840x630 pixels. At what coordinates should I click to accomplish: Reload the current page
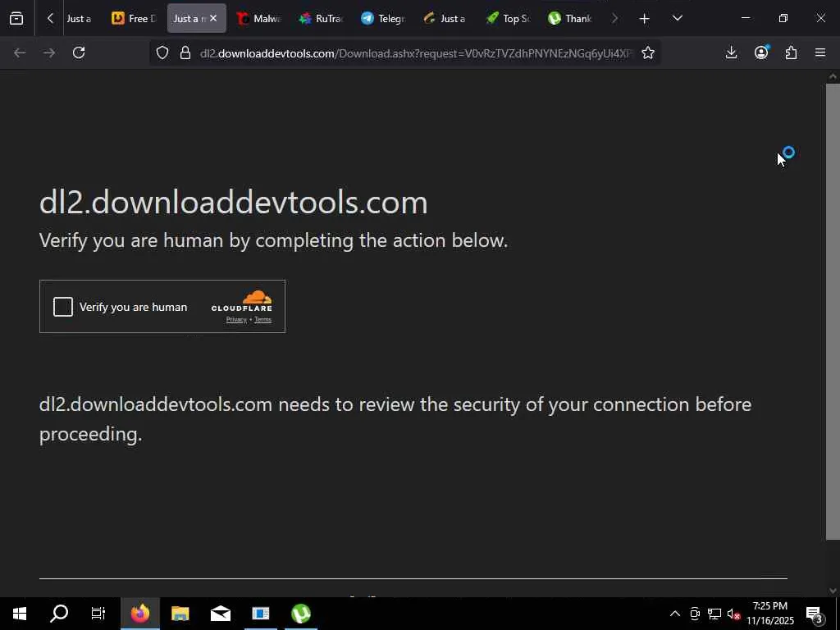coord(79,52)
